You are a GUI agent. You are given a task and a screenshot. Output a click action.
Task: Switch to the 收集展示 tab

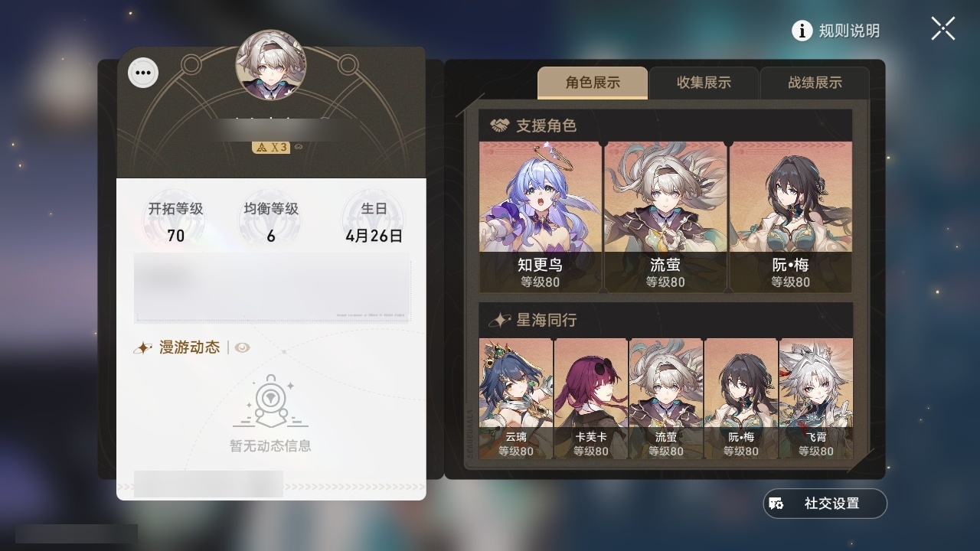[704, 83]
